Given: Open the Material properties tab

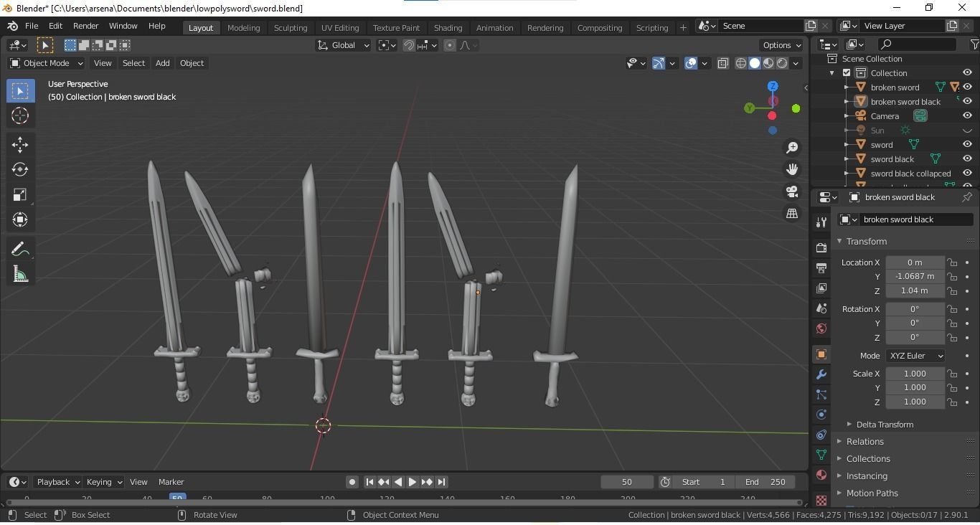Looking at the screenshot, I should point(821,475).
